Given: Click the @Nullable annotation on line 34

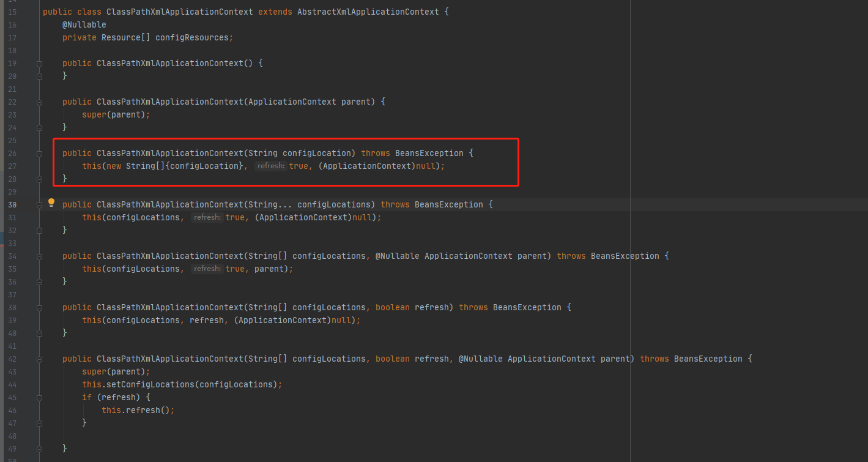Looking at the screenshot, I should pyautogui.click(x=398, y=256).
